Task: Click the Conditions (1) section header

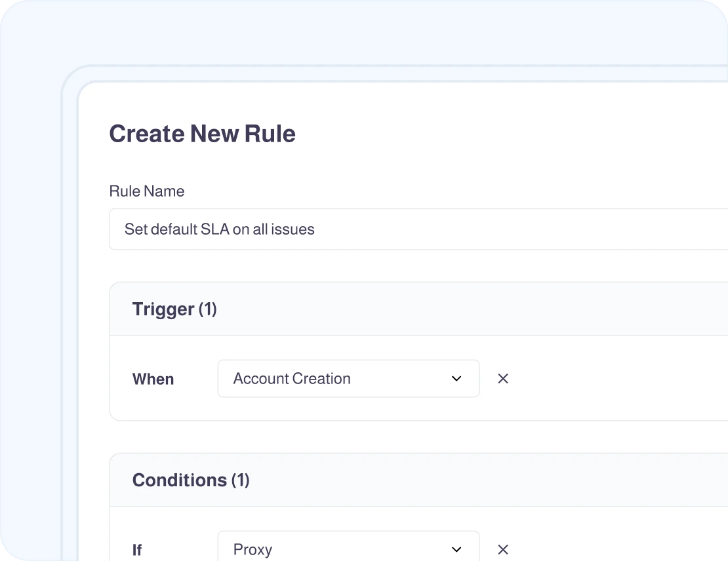Action: tap(418, 480)
